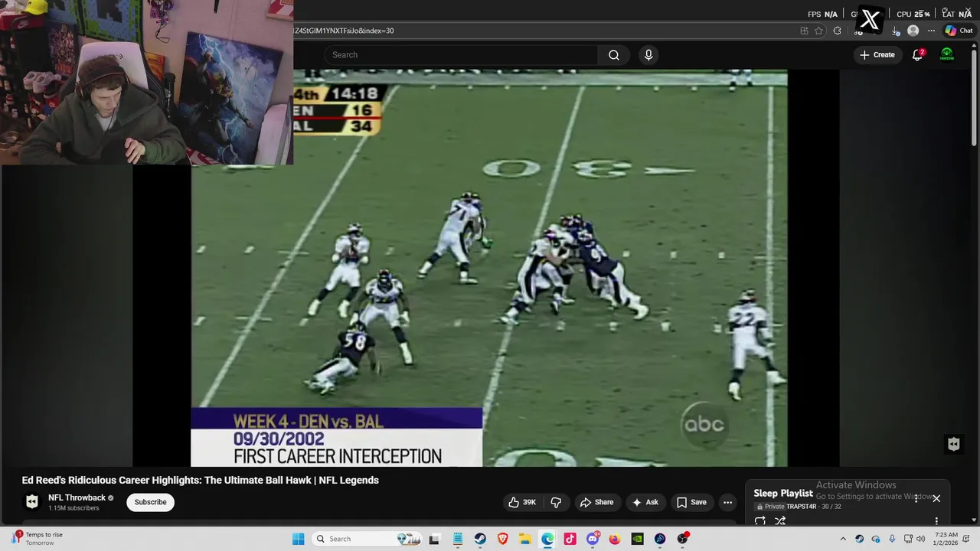Click the Ask button

645,502
